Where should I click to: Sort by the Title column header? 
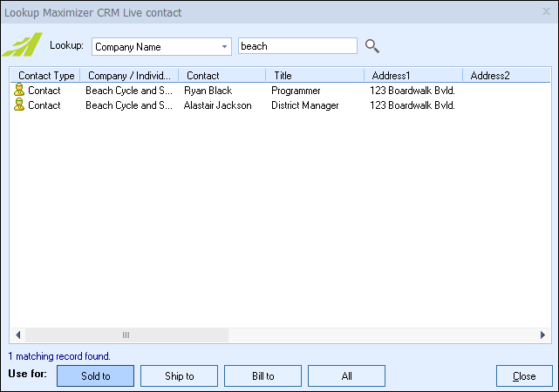click(x=314, y=76)
